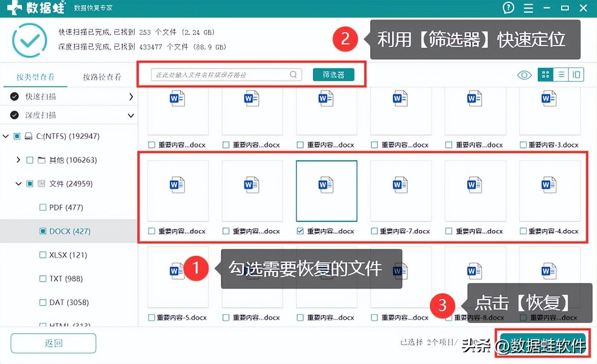The image size is (597, 364).
Task: Toggle the DOCX (427) checkbox
Action: 43,231
